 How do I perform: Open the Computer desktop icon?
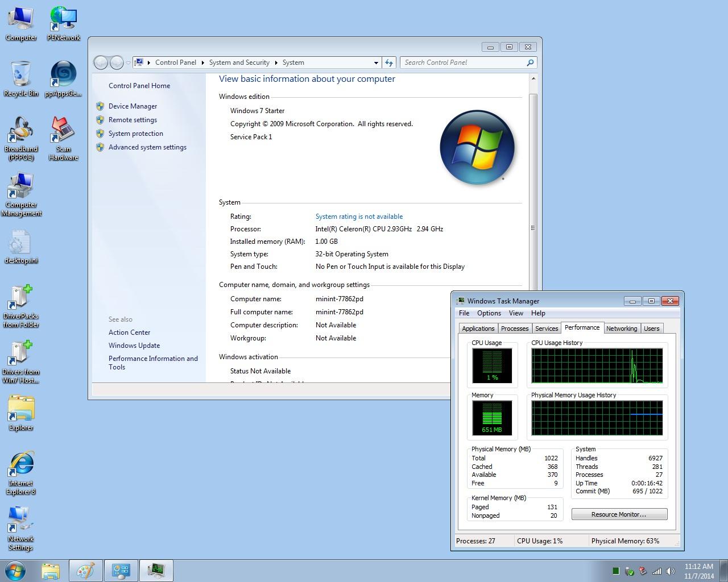point(21,23)
